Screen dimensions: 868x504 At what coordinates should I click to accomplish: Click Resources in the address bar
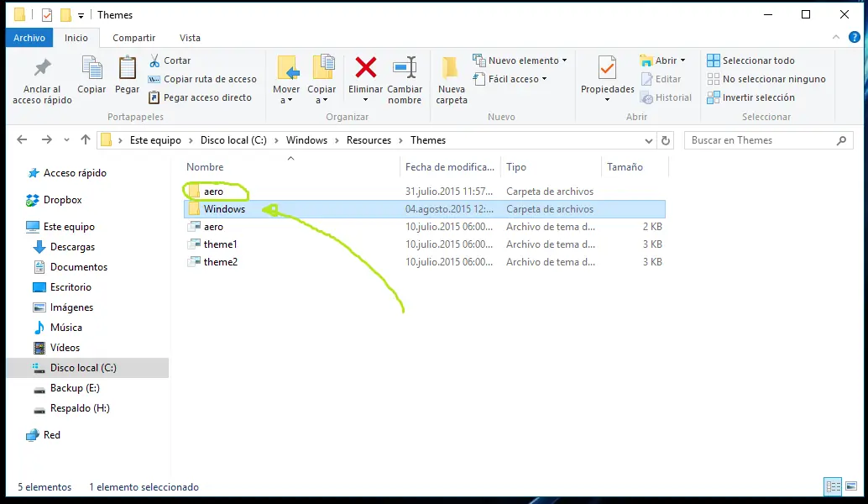tap(369, 140)
